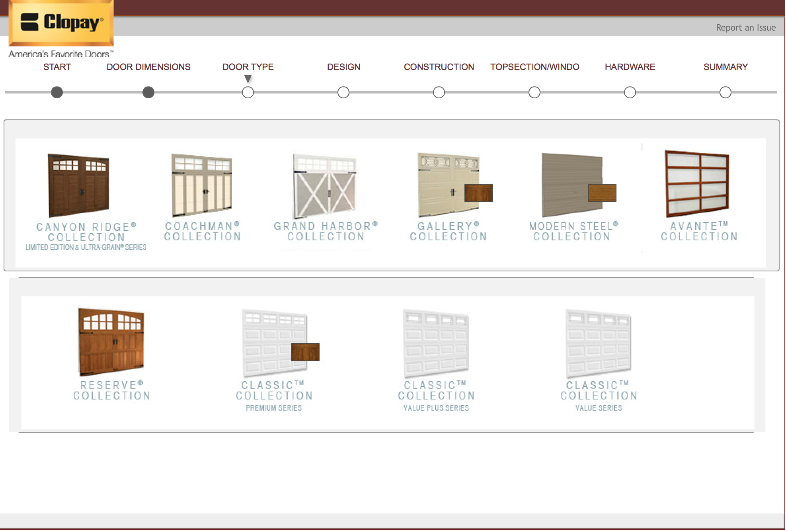Click the VALUE SERIES label
Screen dimensions: 786x532
599,408
